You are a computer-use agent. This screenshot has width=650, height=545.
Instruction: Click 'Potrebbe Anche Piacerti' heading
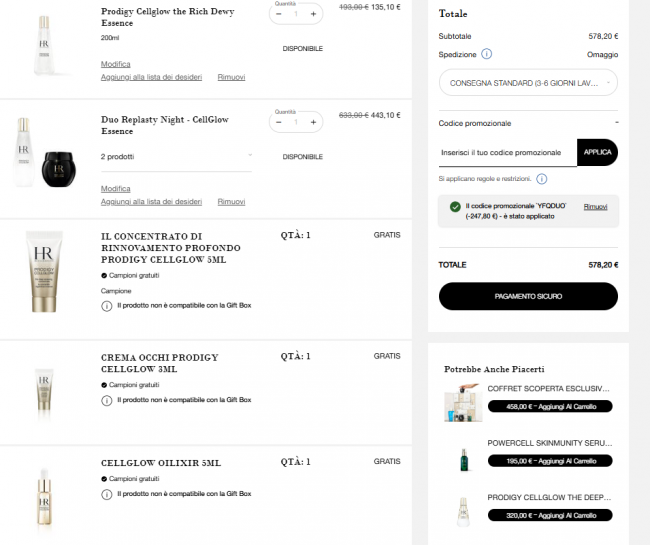pos(494,369)
